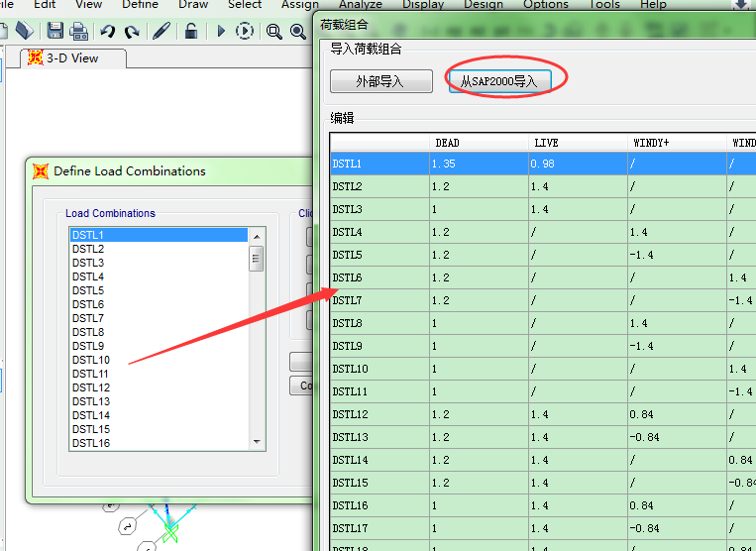756x551 pixels.
Task: Click LIVE cell of DSTL12 row
Action: (577, 414)
